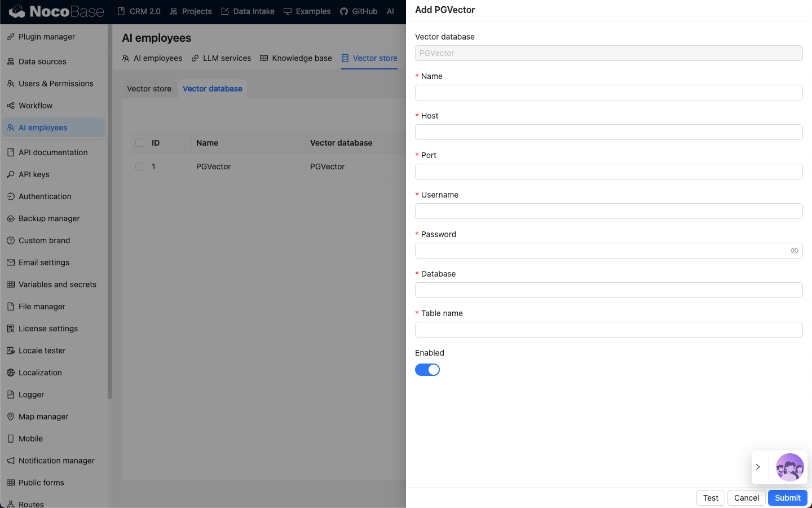Screen dimensions: 812x508
Task: Focus the Host input field
Action: [x=608, y=132]
